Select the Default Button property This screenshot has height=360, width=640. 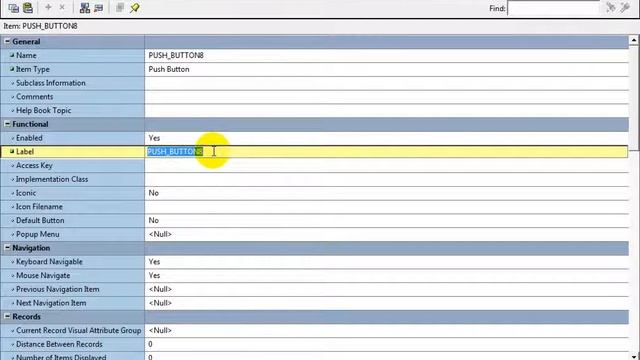click(314, 220)
